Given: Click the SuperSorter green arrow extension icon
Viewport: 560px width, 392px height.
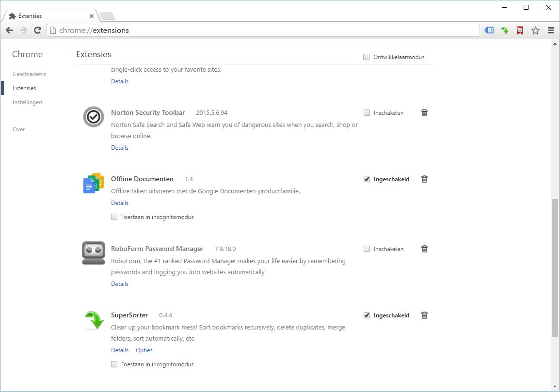Looking at the screenshot, I should 93,320.
